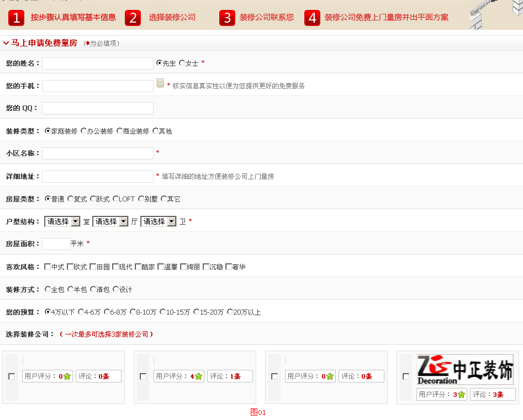Click the red step 3 number icon
This screenshot has width=523, height=420.
[227, 18]
